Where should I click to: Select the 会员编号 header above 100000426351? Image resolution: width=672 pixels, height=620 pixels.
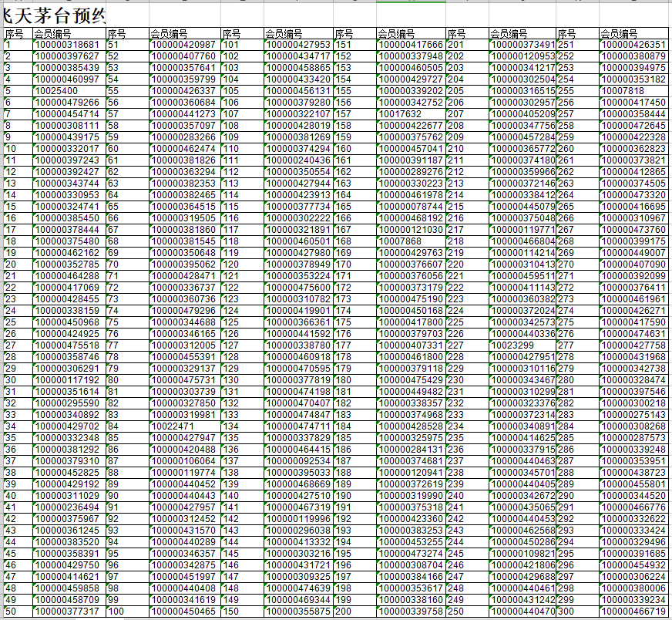(633, 34)
